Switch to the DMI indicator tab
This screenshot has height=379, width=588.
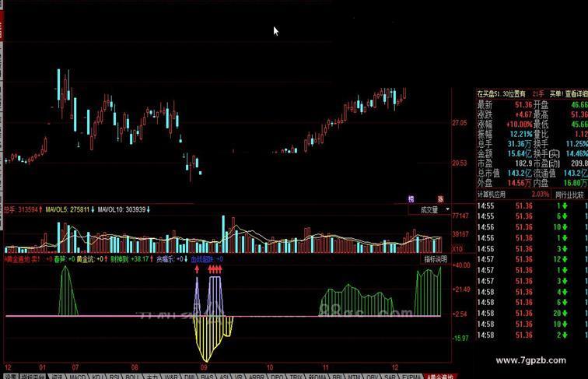[x=189, y=377]
